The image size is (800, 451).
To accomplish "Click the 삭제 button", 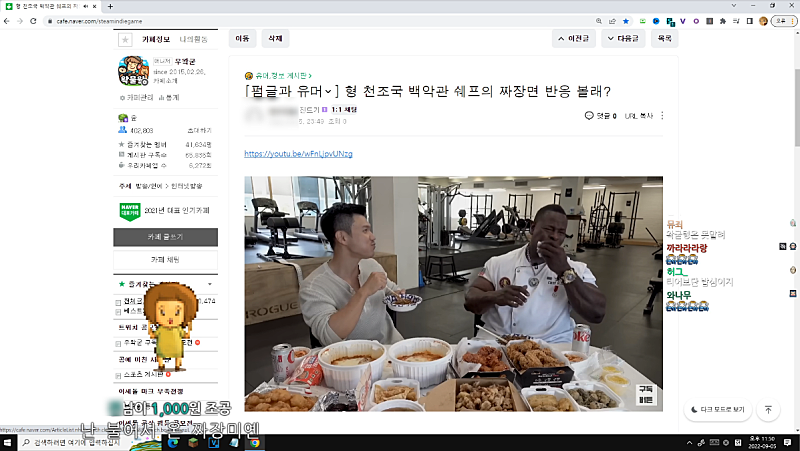I will pos(276,38).
